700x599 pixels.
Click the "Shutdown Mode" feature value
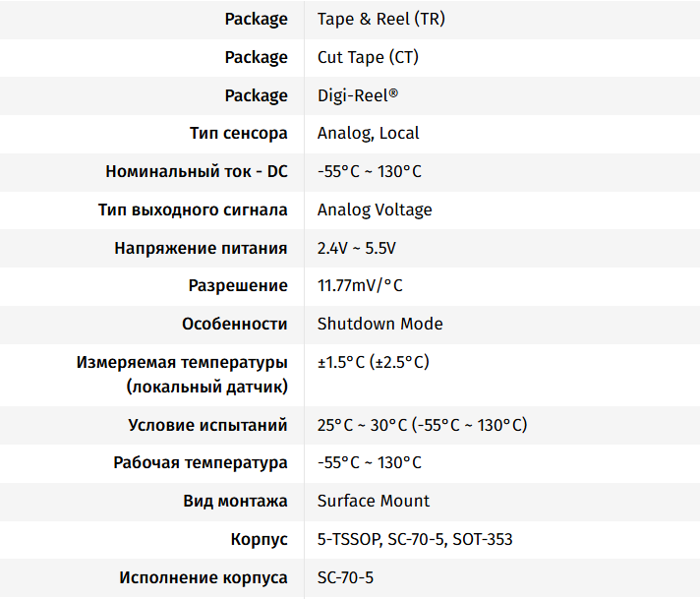379,324
